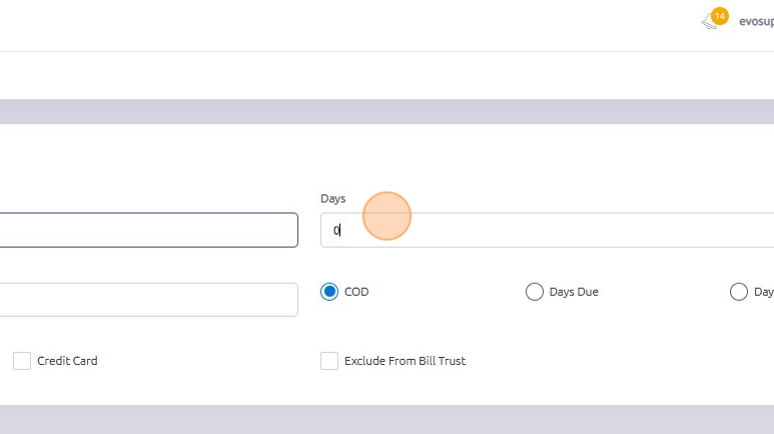
Task: Select the COD radio button
Action: pos(330,292)
